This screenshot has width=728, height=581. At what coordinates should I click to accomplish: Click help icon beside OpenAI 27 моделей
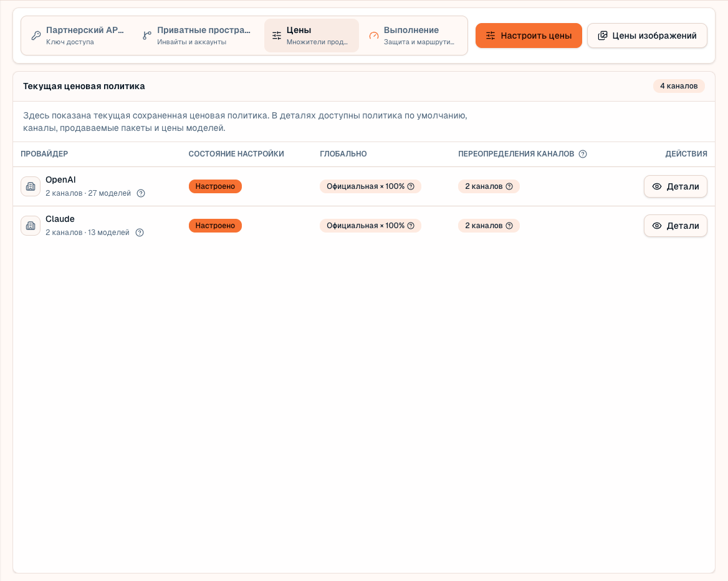click(141, 193)
